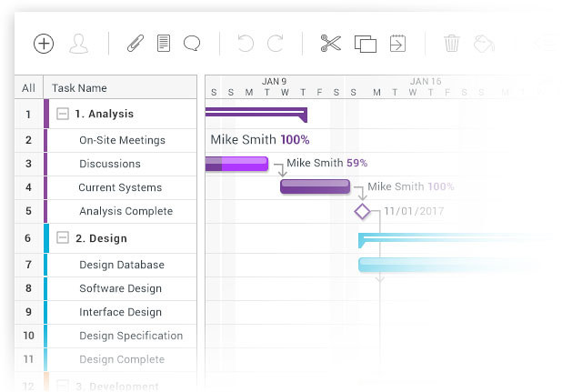Click the JAN 9 week header
The width and height of the screenshot is (562, 392).
pos(275,82)
